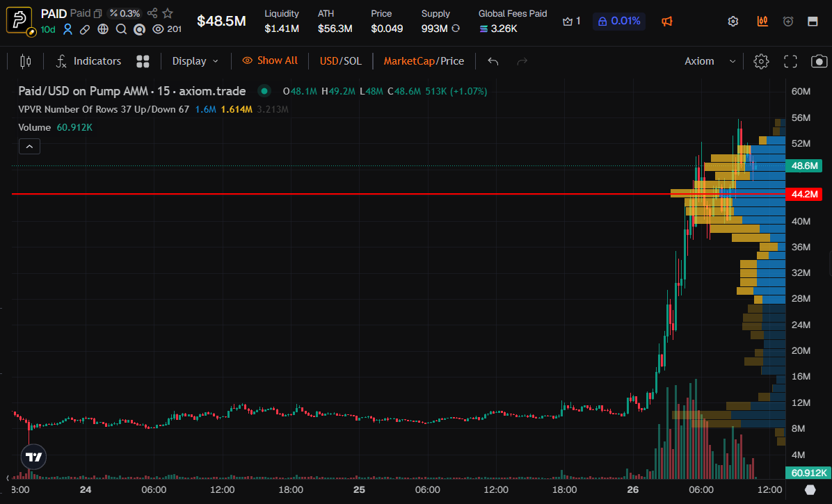Click the Price $0.049 value
The image size is (832, 504).
click(x=387, y=29)
